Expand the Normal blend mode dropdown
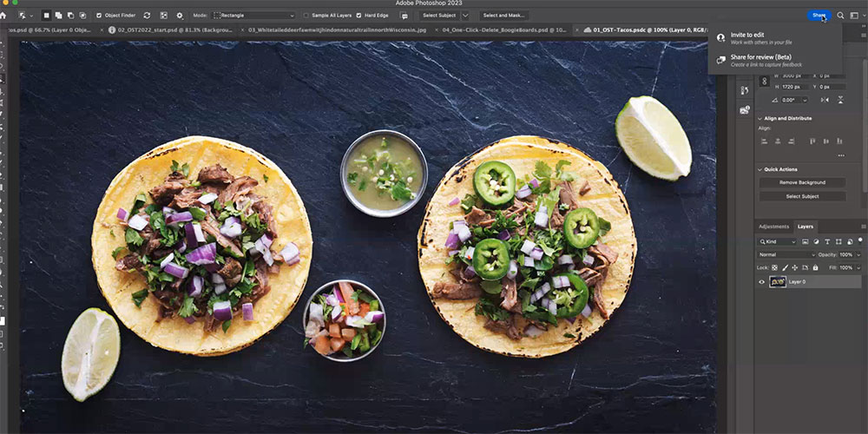The height and width of the screenshot is (434, 868). [x=786, y=254]
